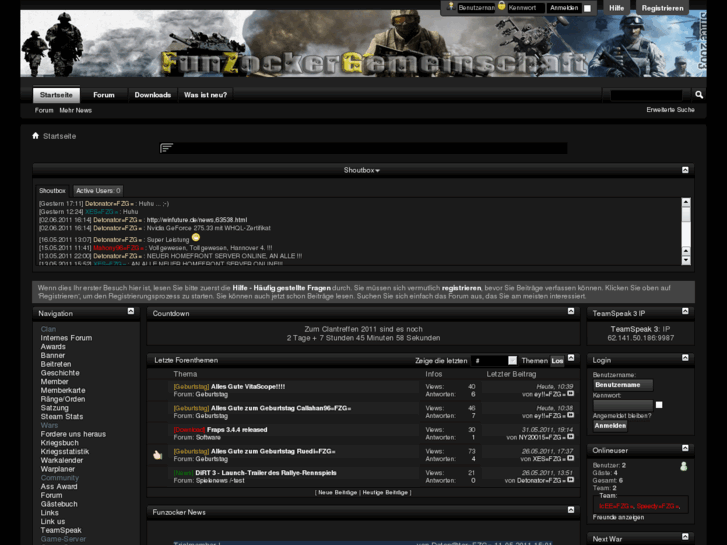This screenshot has width=727, height=545.
Task: Open 'Hilfe - Häufig gestellte Fragen' link
Action: pos(281,288)
